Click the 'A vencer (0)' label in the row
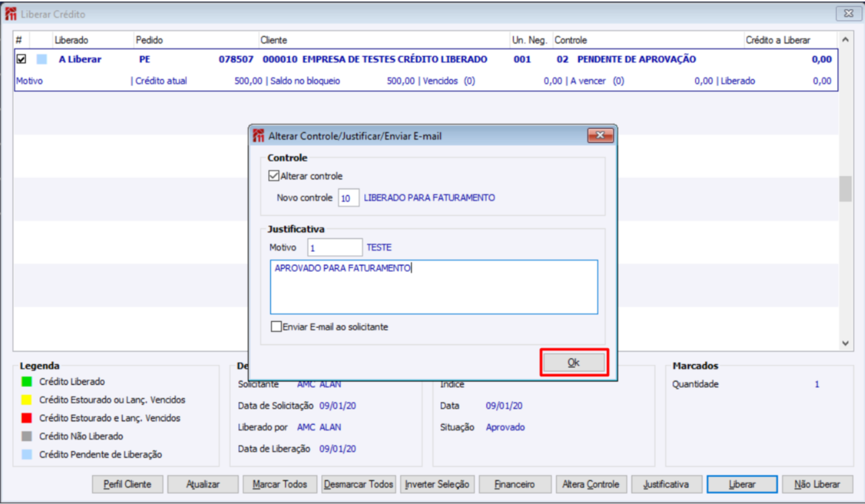Screen dimensions: 865x504 click(598, 81)
